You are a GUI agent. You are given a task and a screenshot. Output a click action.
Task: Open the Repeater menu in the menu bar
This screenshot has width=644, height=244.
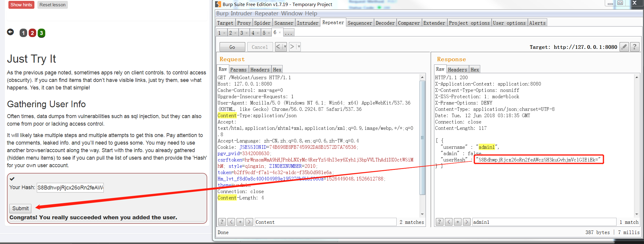pos(267,14)
